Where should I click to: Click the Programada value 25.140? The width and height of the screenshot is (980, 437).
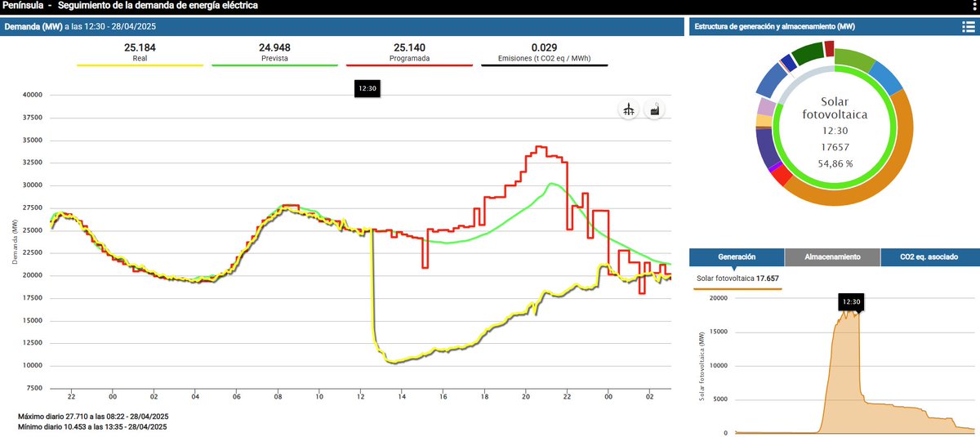pyautogui.click(x=409, y=48)
